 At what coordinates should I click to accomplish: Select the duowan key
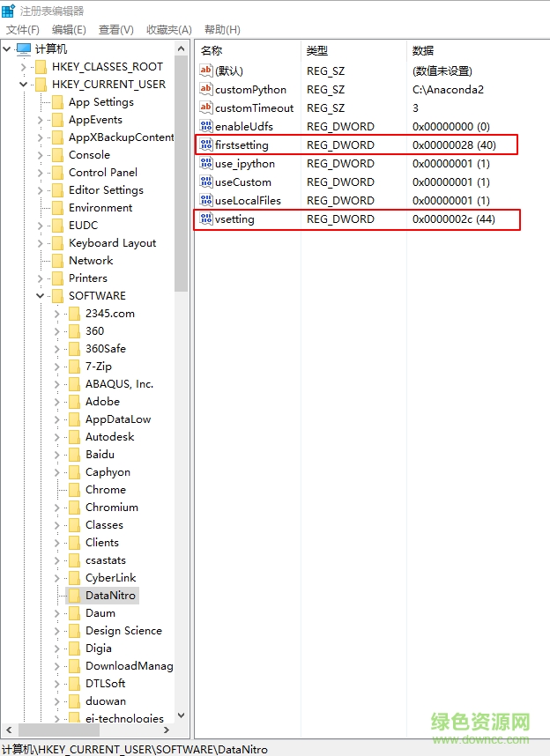[x=106, y=701]
